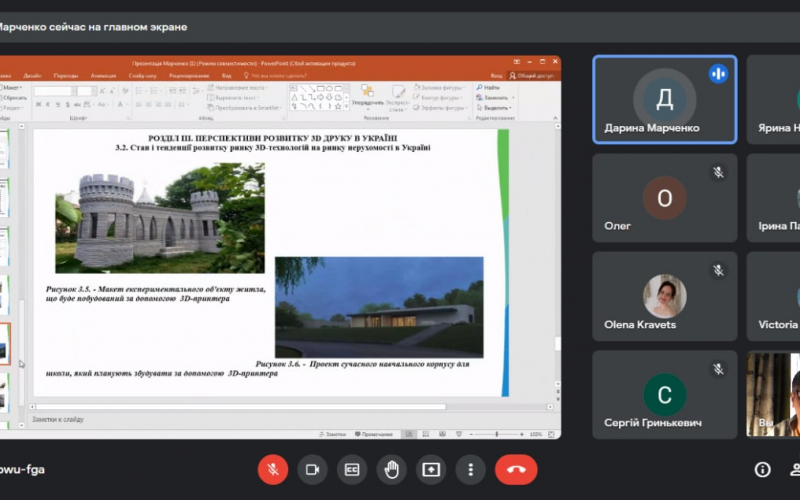Open Контур фигуры shape outline

[438, 97]
